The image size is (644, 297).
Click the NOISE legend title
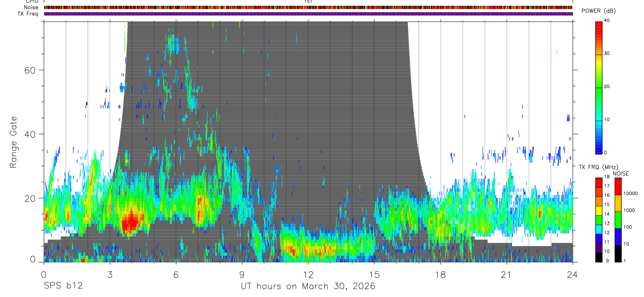(621, 173)
